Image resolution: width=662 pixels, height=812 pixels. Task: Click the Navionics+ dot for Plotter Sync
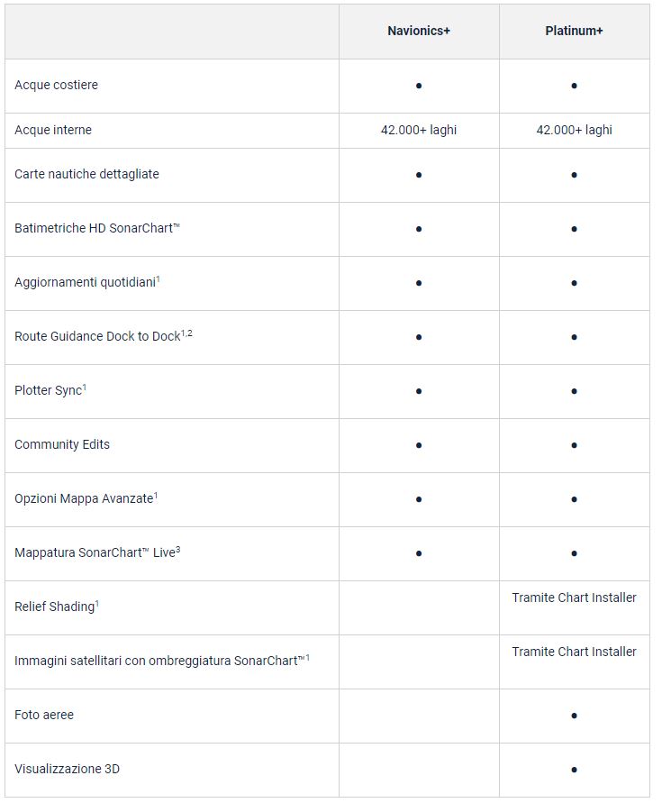[419, 391]
